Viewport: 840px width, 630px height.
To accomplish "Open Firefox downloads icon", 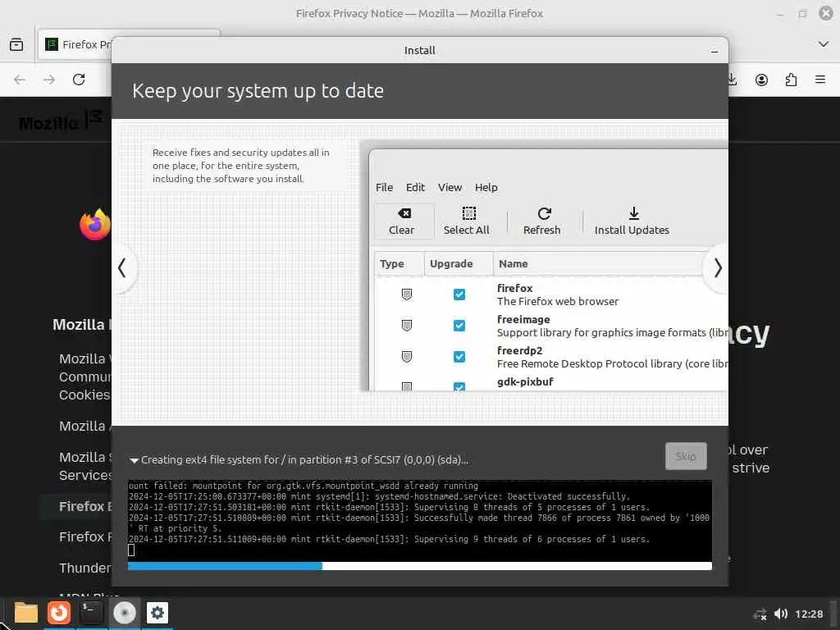I will pyautogui.click(x=733, y=80).
